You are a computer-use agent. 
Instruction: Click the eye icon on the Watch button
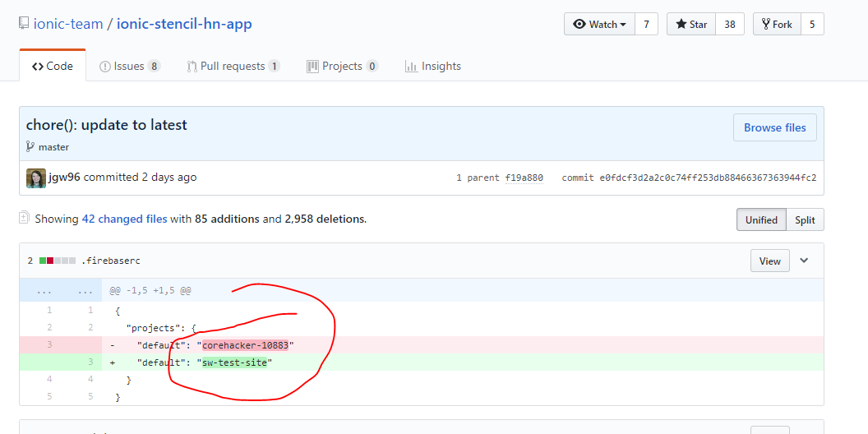click(x=579, y=25)
